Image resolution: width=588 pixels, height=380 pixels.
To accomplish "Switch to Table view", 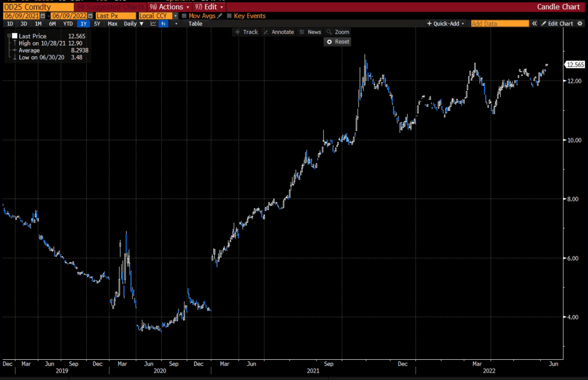I will (196, 24).
